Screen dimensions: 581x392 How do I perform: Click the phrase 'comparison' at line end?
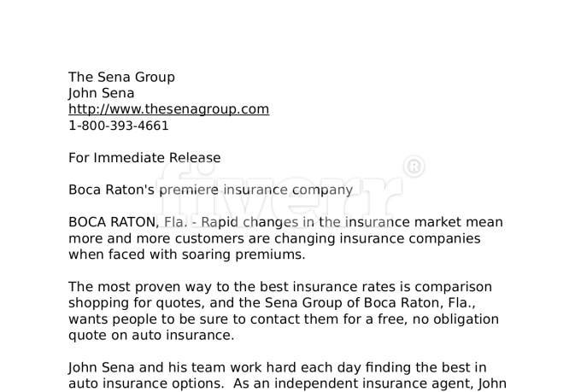pos(453,288)
